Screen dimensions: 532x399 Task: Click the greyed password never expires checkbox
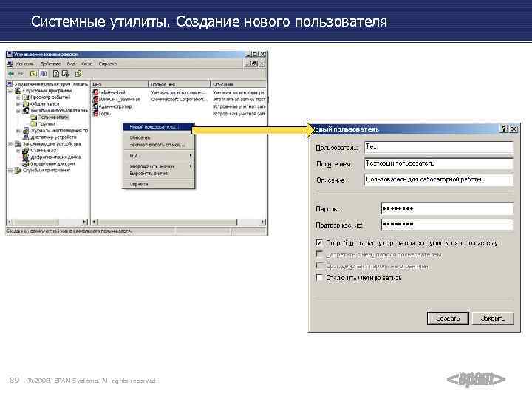(319, 266)
